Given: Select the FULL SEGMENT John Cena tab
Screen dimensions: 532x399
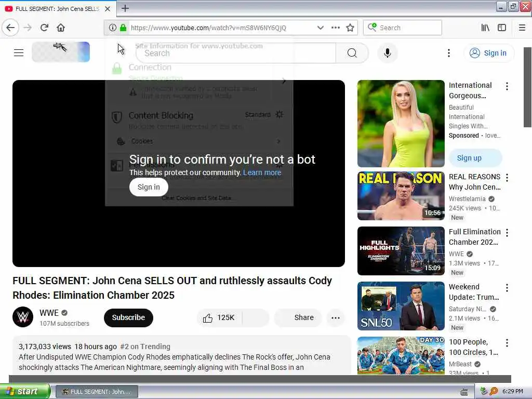Looking at the screenshot, I should click(58, 9).
